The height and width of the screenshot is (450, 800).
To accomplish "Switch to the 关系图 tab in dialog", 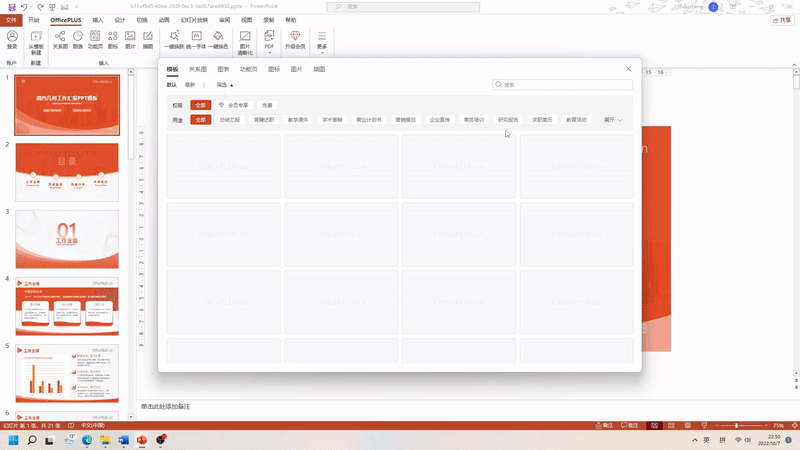I will 198,69.
